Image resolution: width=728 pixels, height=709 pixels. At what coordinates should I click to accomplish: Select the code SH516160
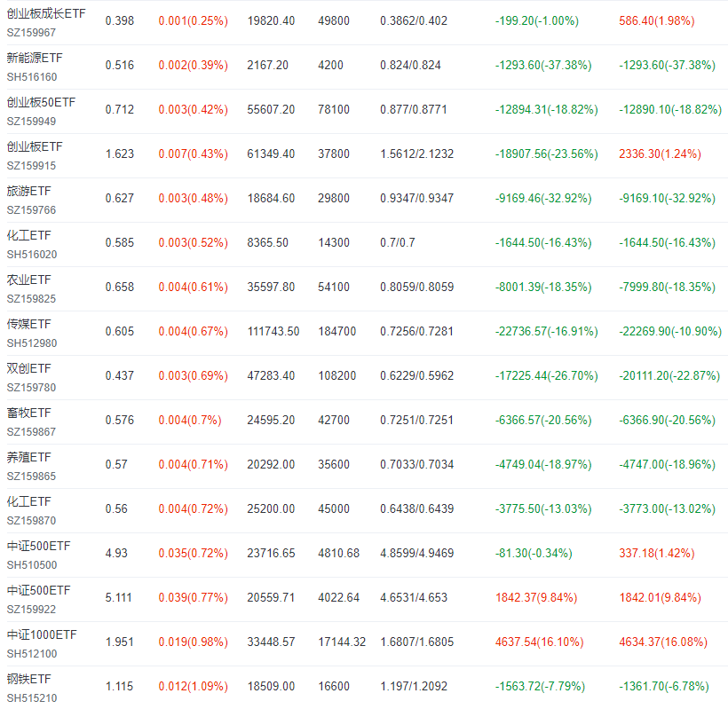(x=32, y=77)
